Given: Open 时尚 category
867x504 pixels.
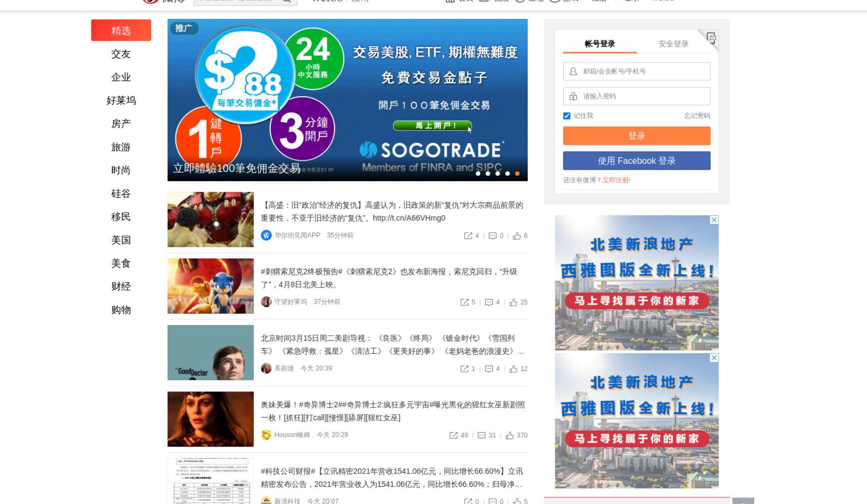Looking at the screenshot, I should pyautogui.click(x=121, y=170).
